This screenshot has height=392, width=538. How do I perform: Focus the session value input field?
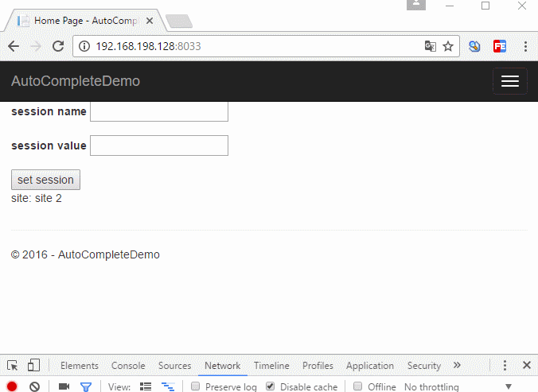point(159,146)
